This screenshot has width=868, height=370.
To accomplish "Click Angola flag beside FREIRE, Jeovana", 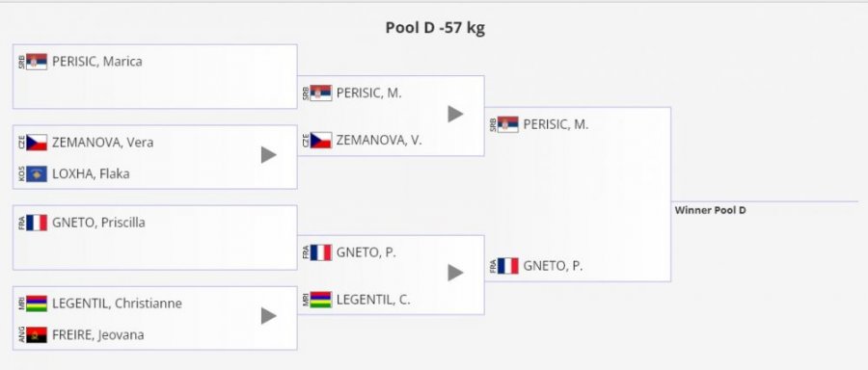I will (37, 335).
